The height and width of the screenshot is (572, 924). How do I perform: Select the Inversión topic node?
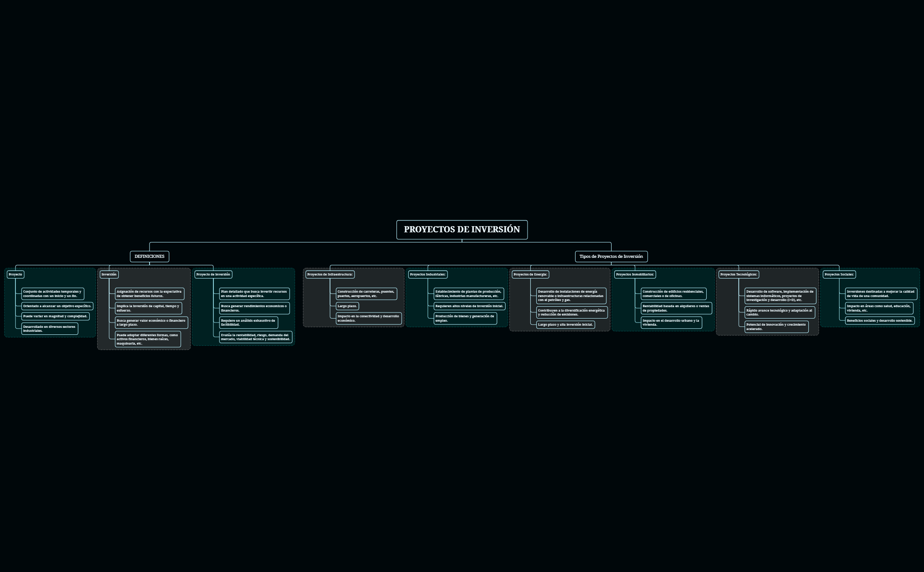coord(109,275)
